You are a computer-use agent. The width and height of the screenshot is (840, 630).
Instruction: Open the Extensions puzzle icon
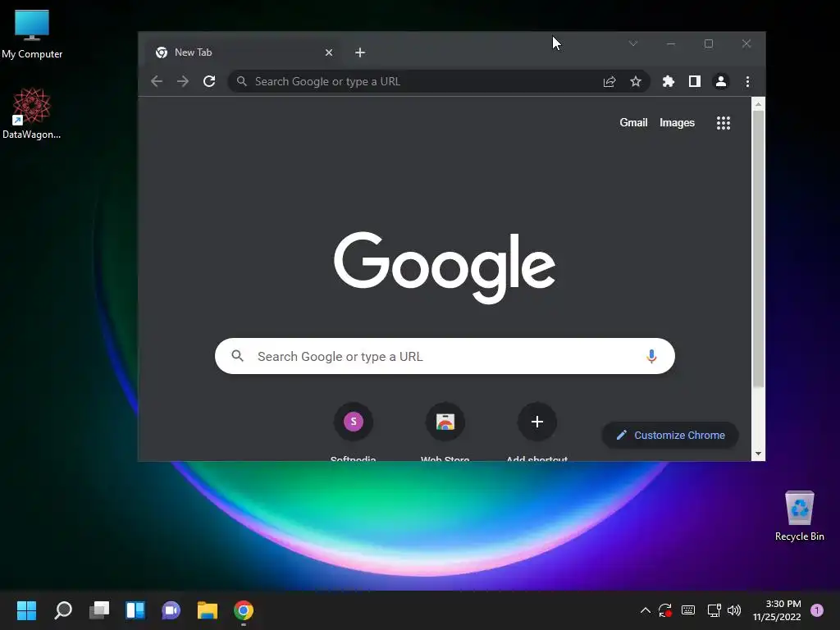click(668, 81)
